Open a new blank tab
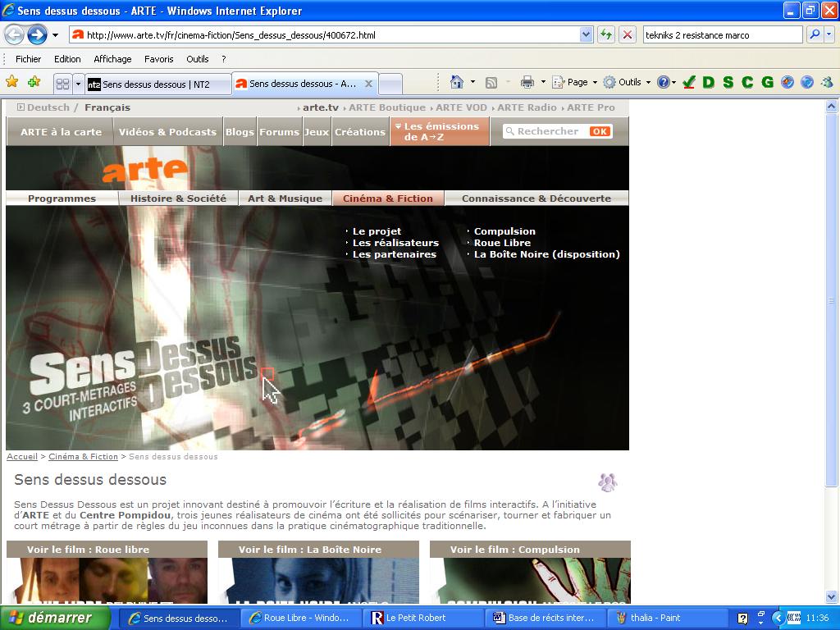This screenshot has width=840, height=630. (x=390, y=84)
